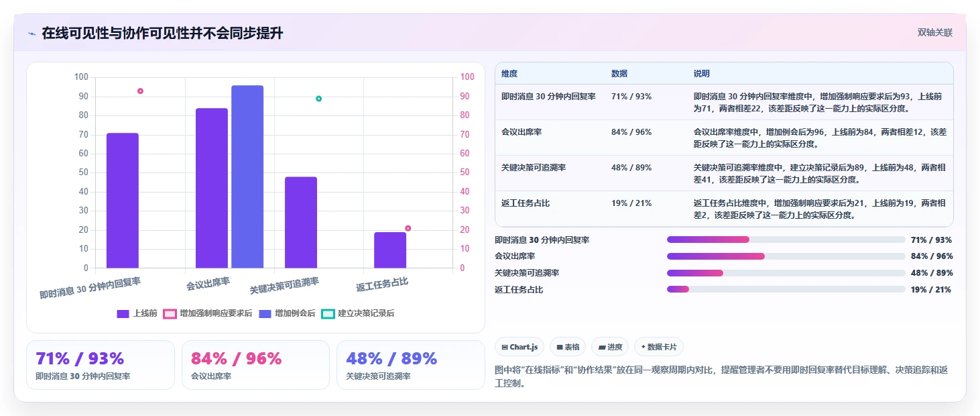Click the 双轴关联 label in header
Viewport: 980px width, 416px height.
[x=934, y=32]
